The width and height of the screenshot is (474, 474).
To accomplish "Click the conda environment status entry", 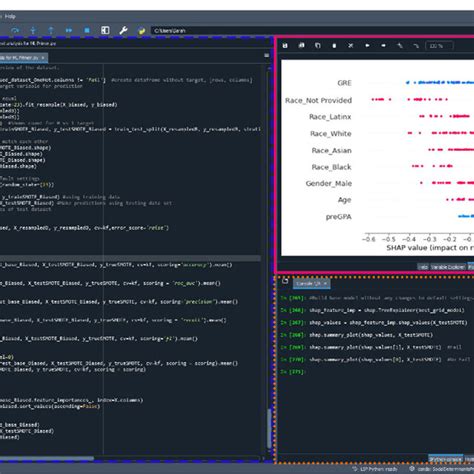I will coord(442,469).
